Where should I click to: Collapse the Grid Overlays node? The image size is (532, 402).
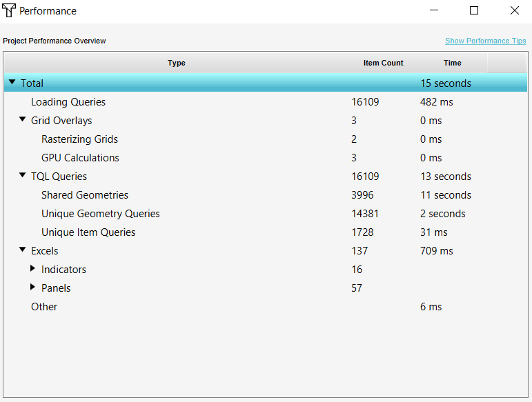pos(23,120)
